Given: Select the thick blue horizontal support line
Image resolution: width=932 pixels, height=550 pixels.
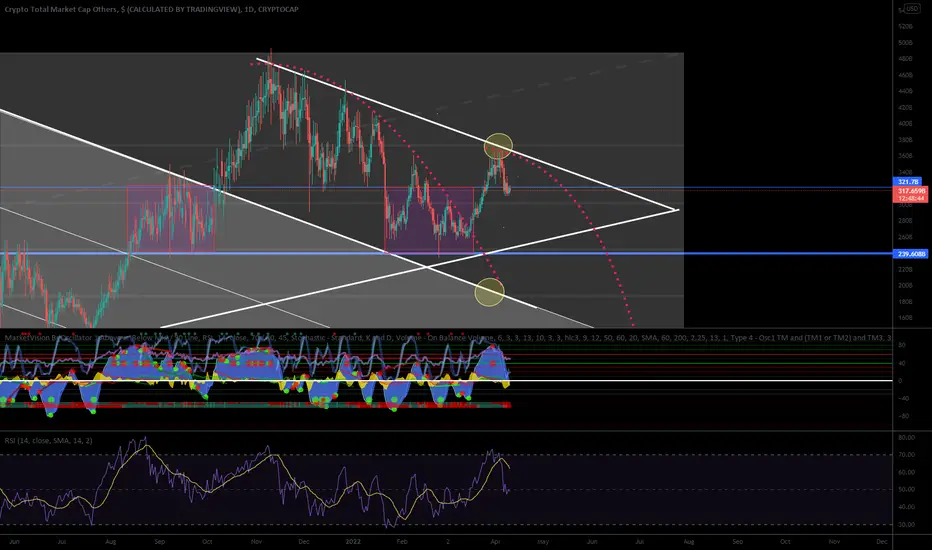Looking at the screenshot, I should [x=446, y=254].
